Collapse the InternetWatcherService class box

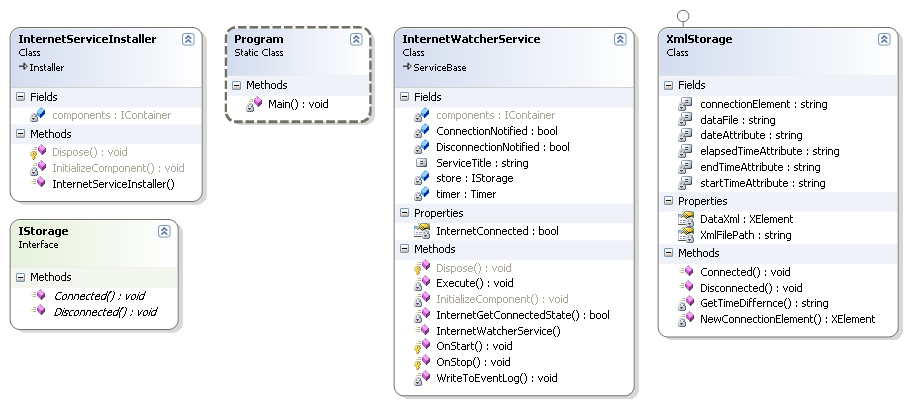620,39
